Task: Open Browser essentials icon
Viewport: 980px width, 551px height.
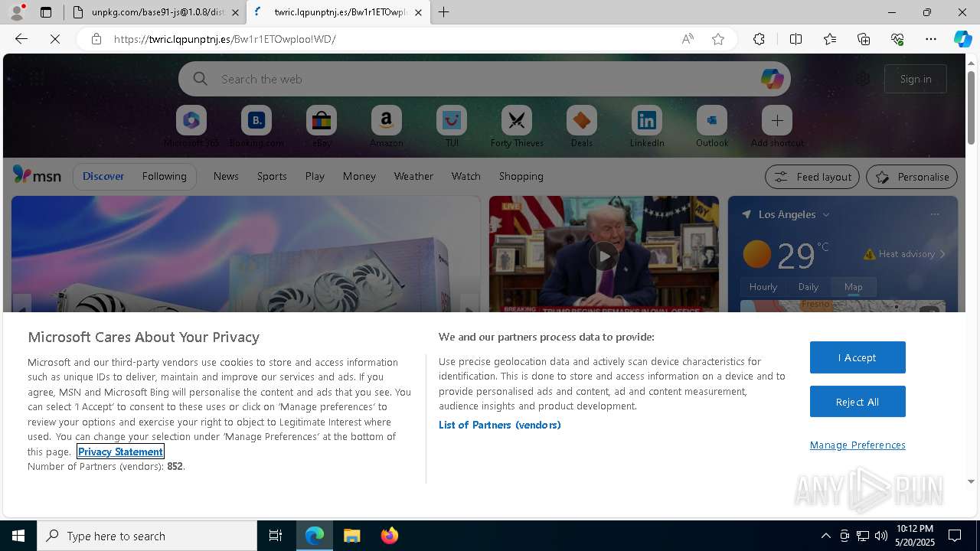Action: 897,39
